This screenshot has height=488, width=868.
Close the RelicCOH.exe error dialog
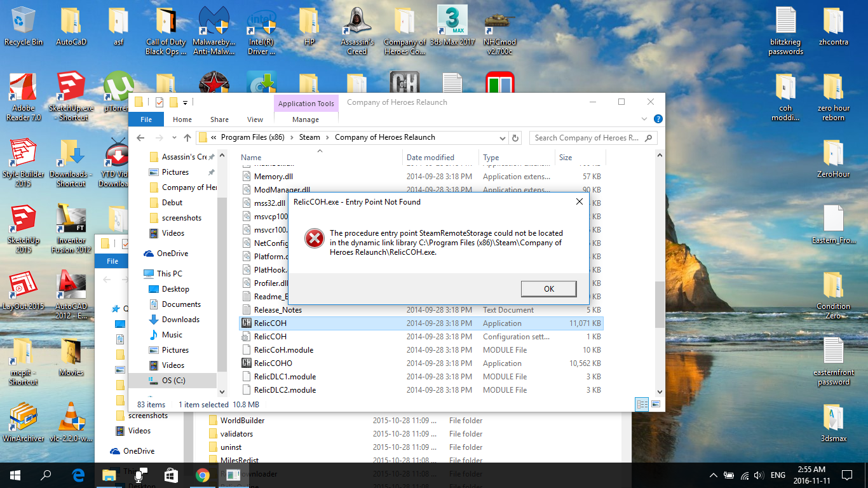(579, 201)
